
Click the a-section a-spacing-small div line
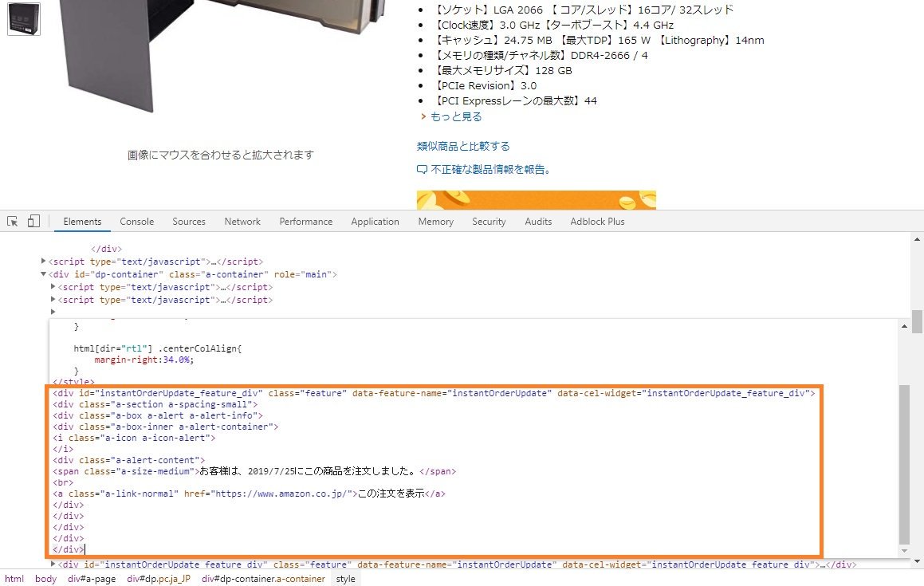(155, 404)
